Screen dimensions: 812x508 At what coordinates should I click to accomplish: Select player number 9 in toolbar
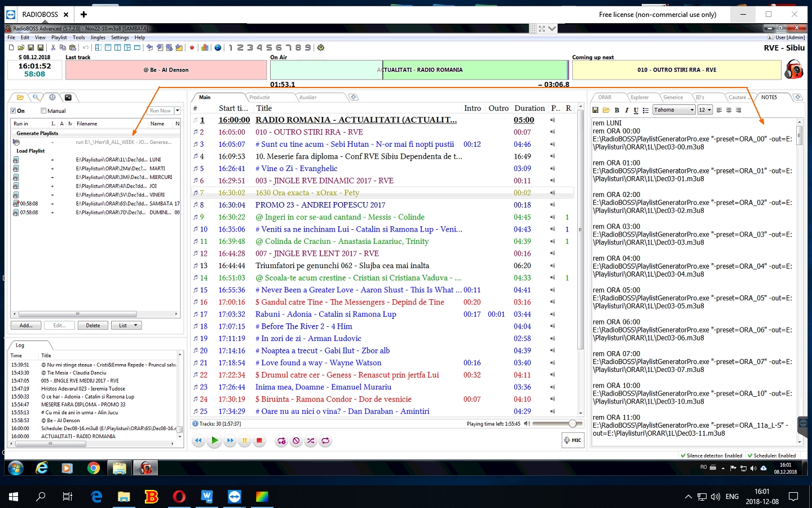(x=307, y=48)
